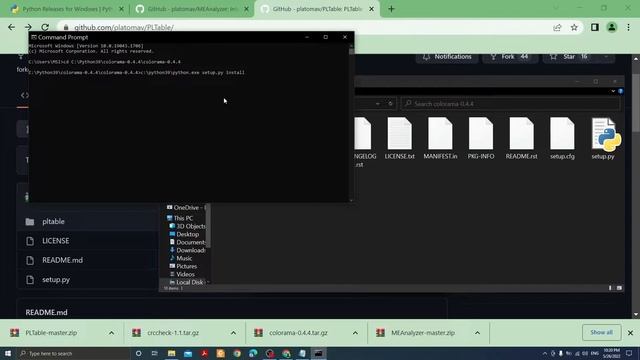Expand options for crccheck-1.1.tar.gz download
This screenshot has height=360, width=640.
pyautogui.click(x=233, y=333)
